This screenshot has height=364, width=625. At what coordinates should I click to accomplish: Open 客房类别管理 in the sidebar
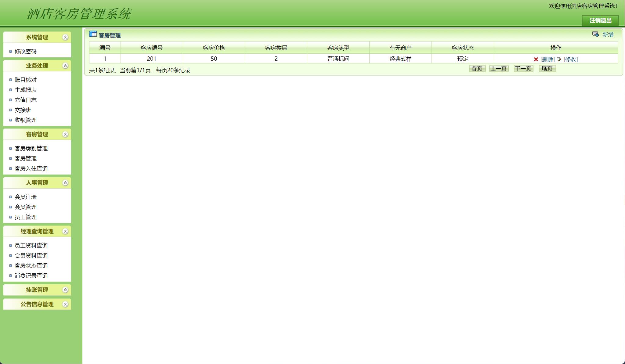pyautogui.click(x=31, y=149)
